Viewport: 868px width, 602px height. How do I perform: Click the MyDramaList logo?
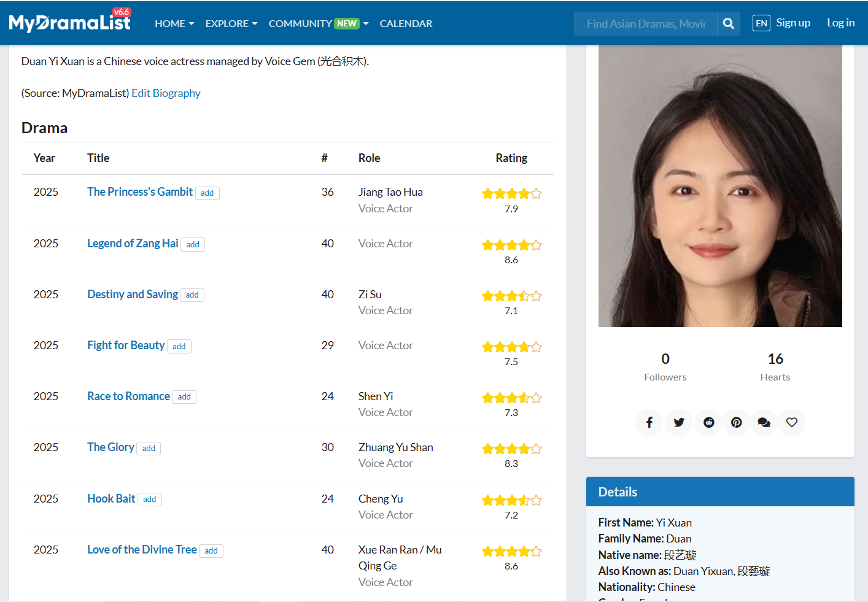69,22
